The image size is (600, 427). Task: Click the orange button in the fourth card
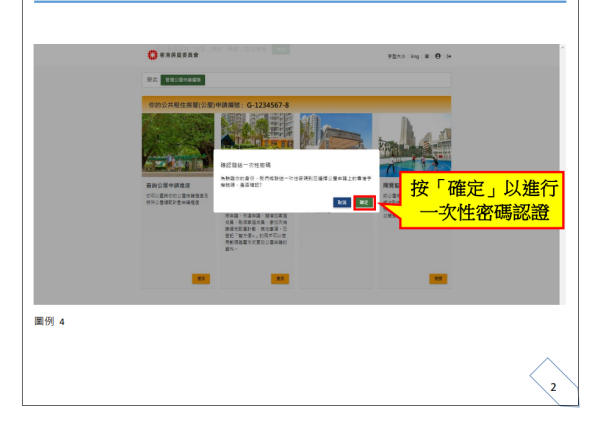(x=438, y=279)
